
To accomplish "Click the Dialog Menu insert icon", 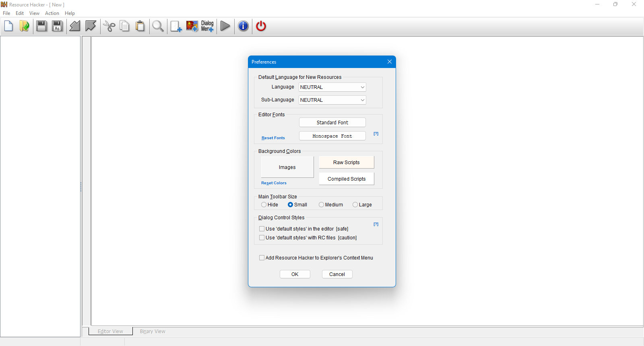I will [x=207, y=27].
